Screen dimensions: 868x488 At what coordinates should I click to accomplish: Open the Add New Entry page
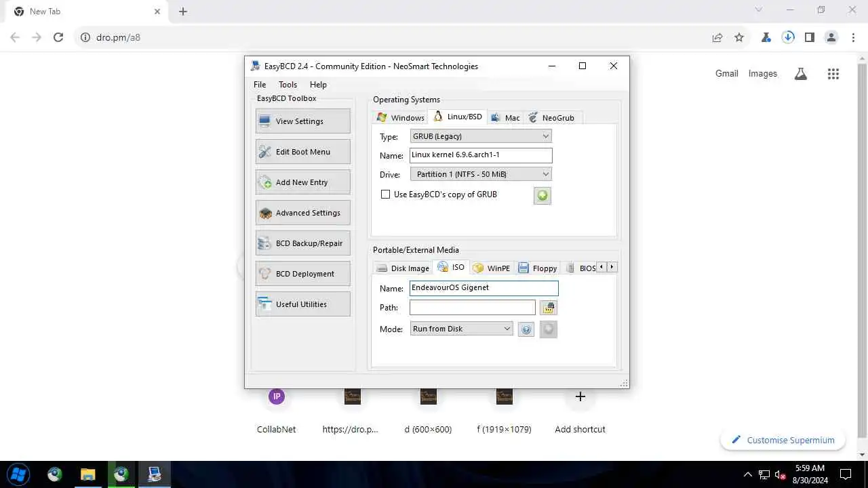303,182
